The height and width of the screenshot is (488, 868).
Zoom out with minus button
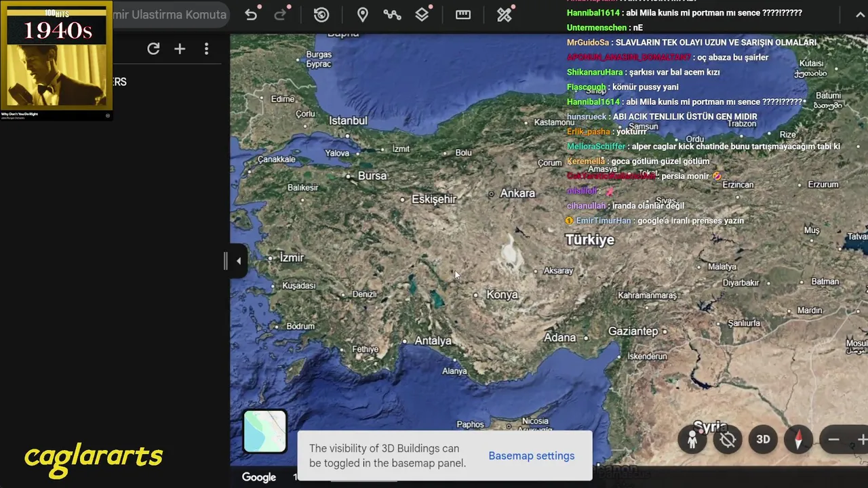pos(834,440)
